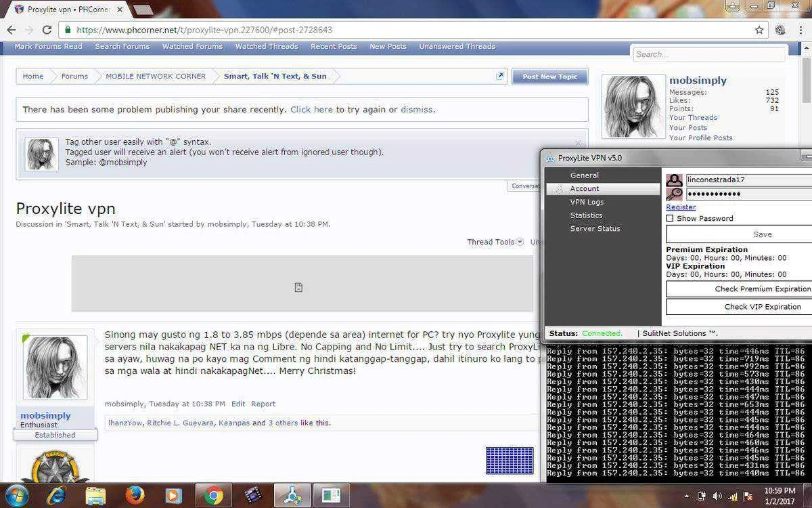Open the green window app in the taskbar
Screen dimensions: 812x508
pyautogui.click(x=332, y=496)
